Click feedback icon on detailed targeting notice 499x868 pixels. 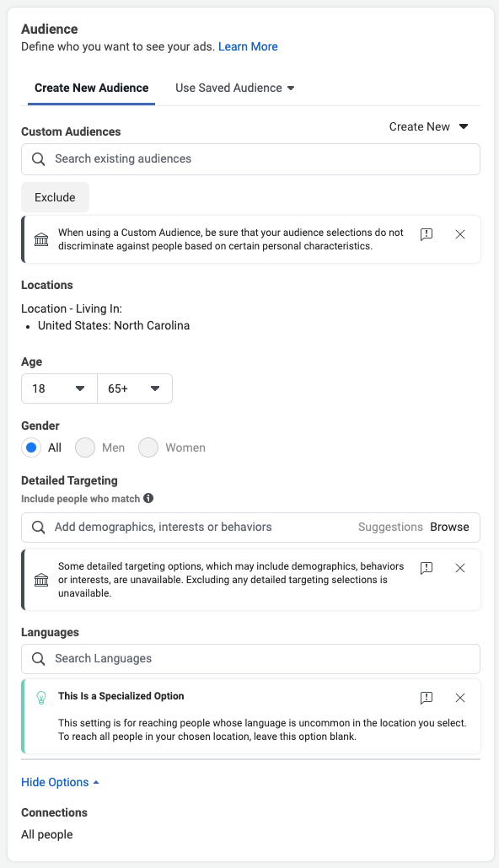[427, 568]
